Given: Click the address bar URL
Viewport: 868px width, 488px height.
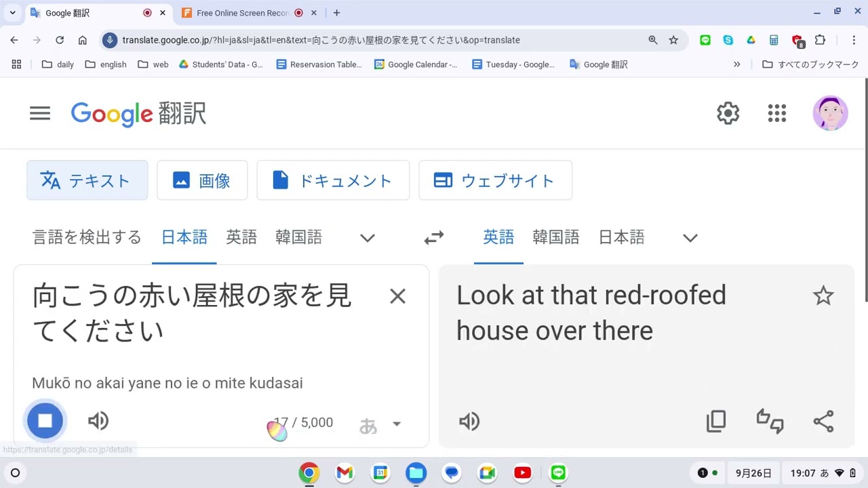Looking at the screenshot, I should coord(321,40).
